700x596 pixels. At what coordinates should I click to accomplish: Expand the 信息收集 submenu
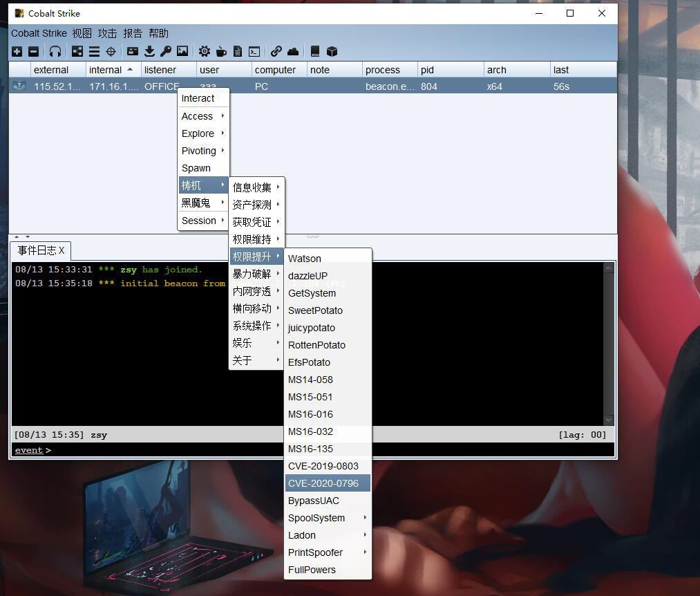[256, 187]
